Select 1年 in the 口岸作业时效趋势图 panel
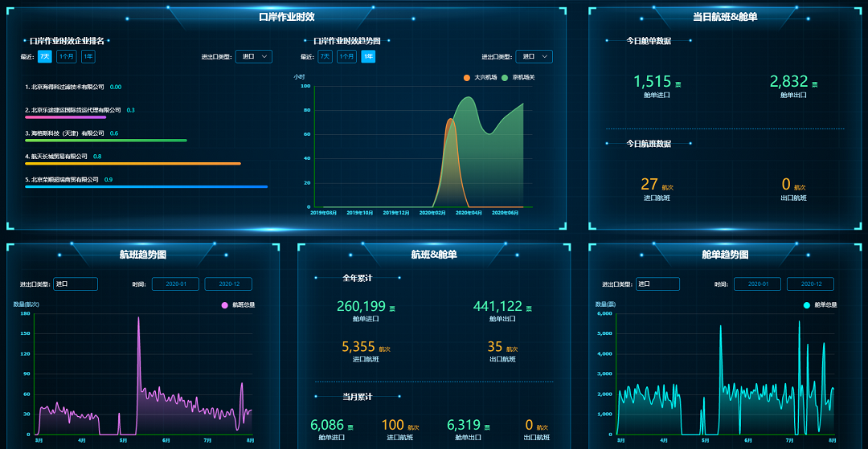The height and width of the screenshot is (449, 868). [367, 57]
